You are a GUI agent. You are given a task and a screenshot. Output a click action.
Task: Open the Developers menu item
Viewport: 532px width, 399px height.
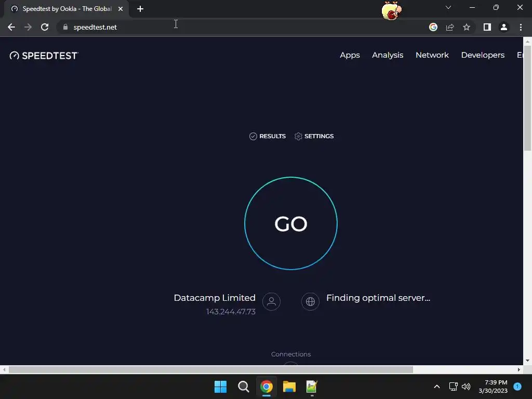point(483,55)
